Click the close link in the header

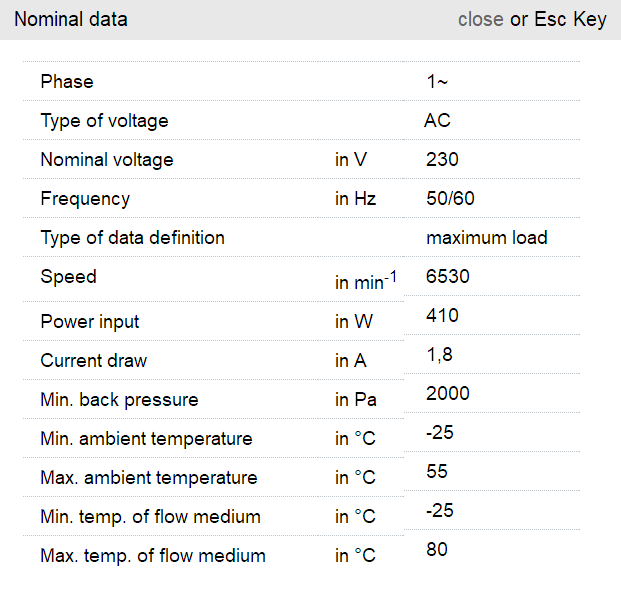tap(480, 20)
